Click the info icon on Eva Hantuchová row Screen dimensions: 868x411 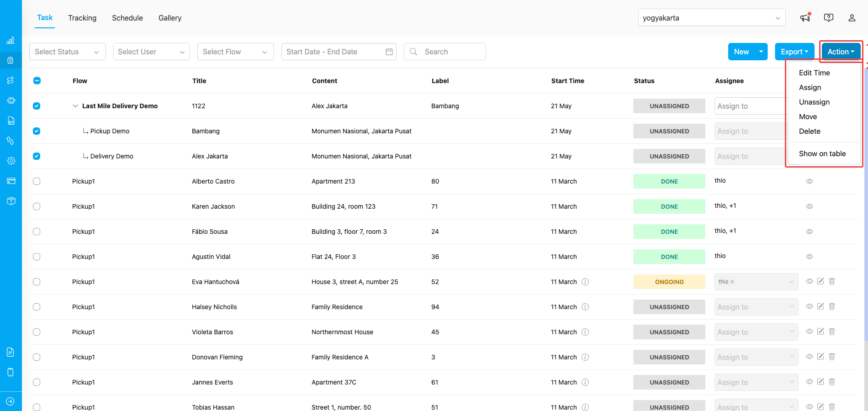(585, 282)
